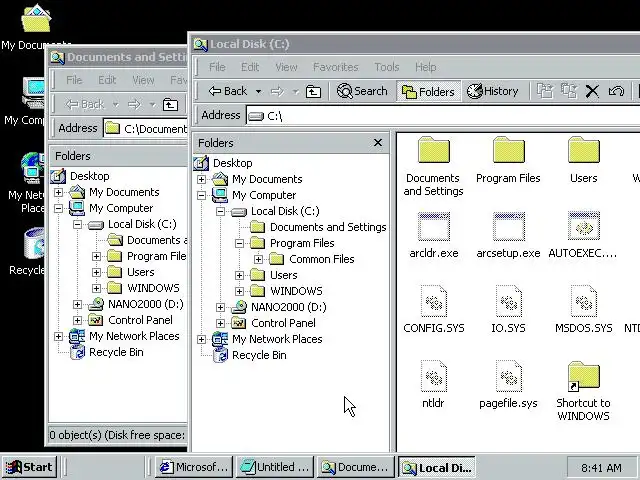Image resolution: width=640 pixels, height=480 pixels.
Task: Click the Address field in the Documents and Settings window
Action: point(145,129)
